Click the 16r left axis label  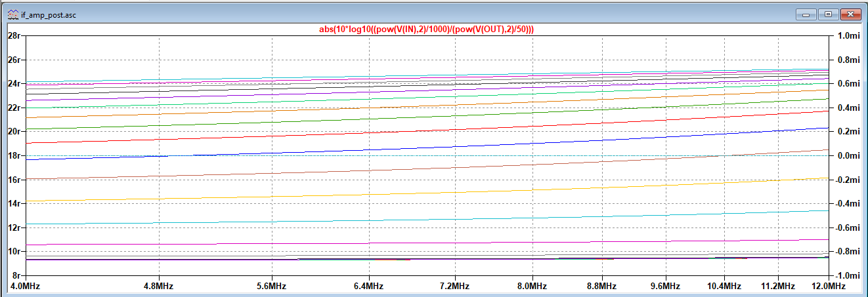tap(14, 180)
